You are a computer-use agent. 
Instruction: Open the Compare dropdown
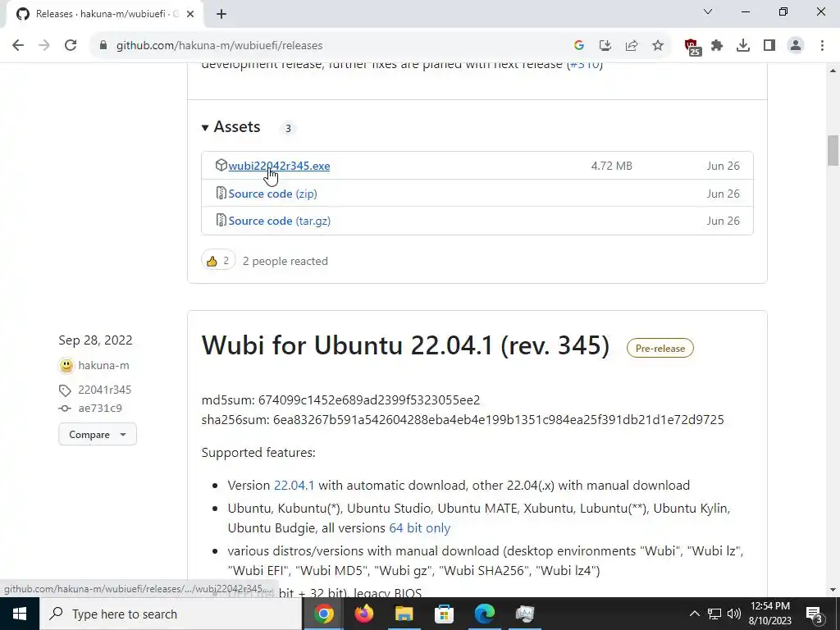(x=98, y=435)
